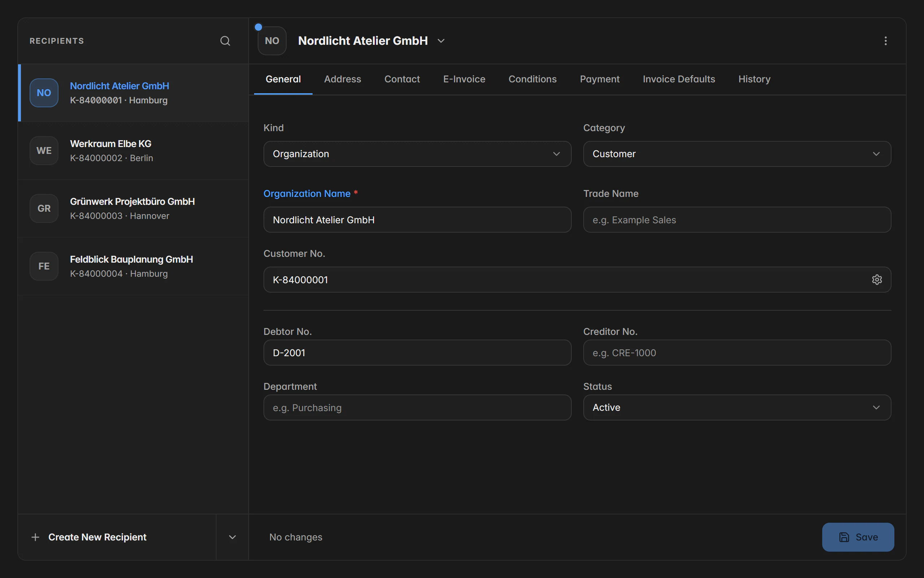Click the RECIPIENTS panel heading

tap(57, 41)
